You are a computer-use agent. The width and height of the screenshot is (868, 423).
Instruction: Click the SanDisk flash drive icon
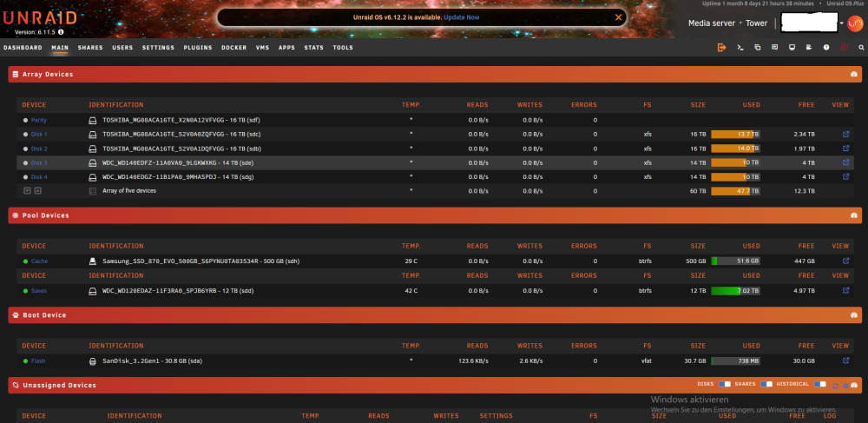click(x=93, y=361)
